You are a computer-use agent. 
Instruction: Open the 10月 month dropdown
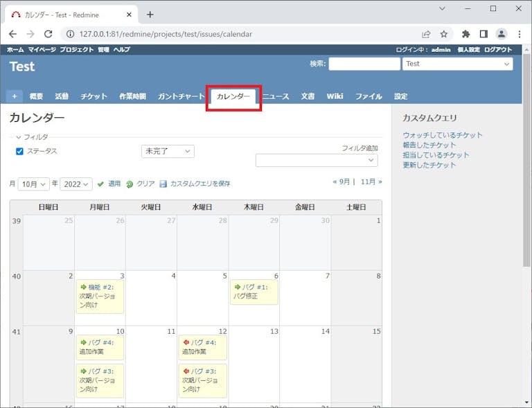(33, 184)
